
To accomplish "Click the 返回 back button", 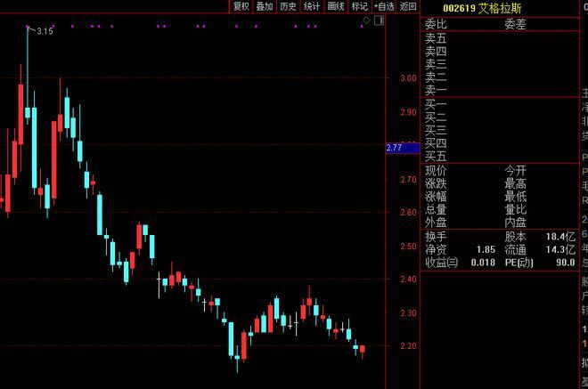I will [408, 6].
